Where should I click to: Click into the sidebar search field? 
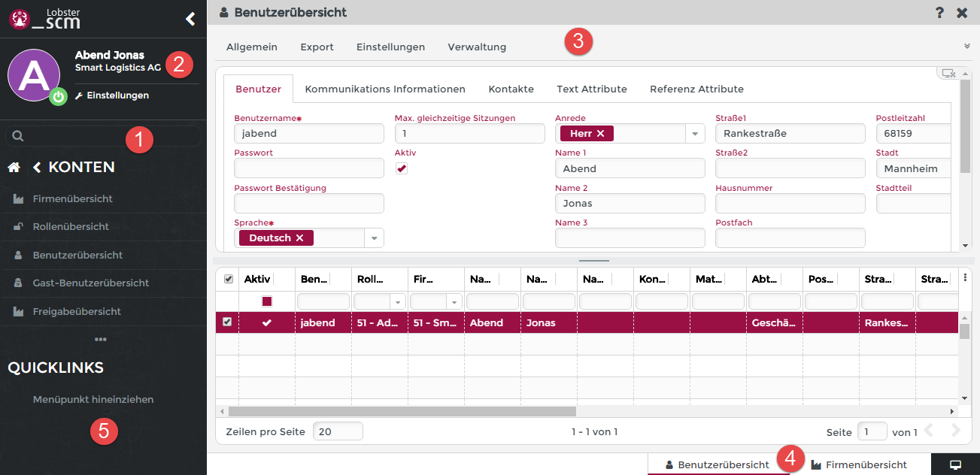(103, 136)
